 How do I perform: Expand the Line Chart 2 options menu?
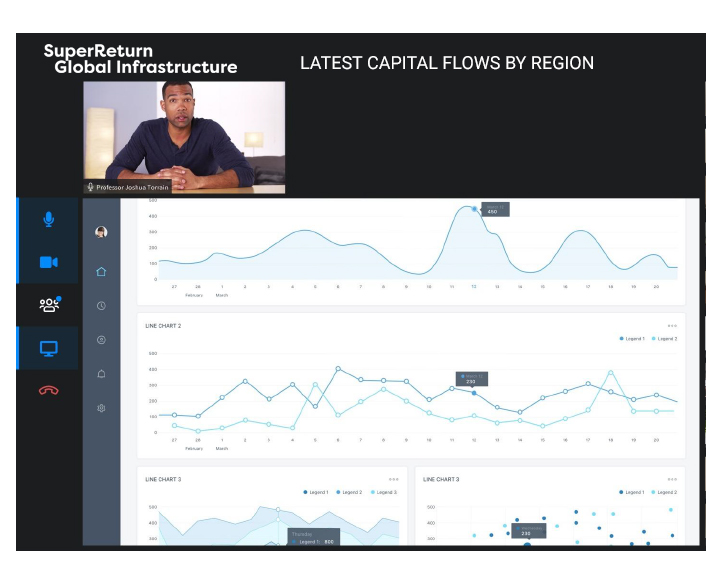point(672,326)
